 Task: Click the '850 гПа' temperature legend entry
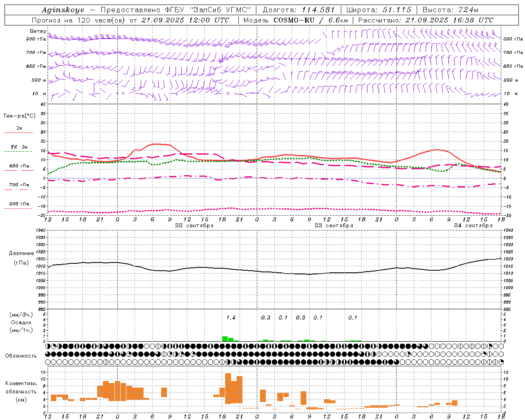pyautogui.click(x=19, y=166)
